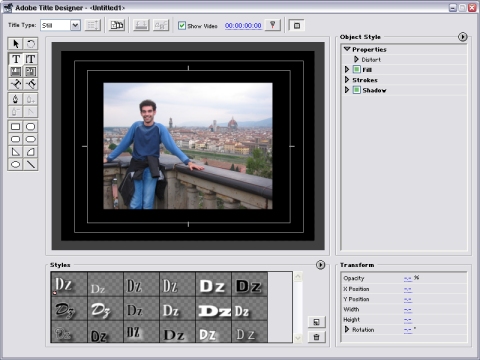Select the Arc tool

30,152
